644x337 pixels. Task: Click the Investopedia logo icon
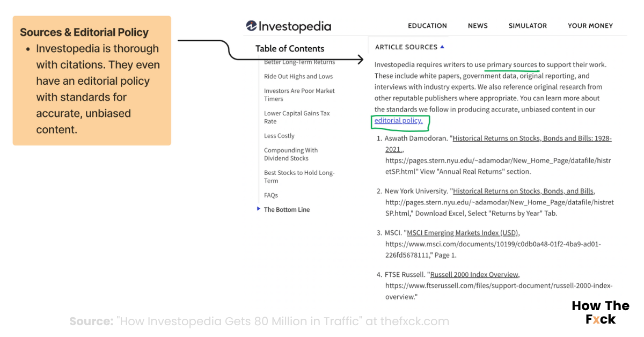click(251, 26)
